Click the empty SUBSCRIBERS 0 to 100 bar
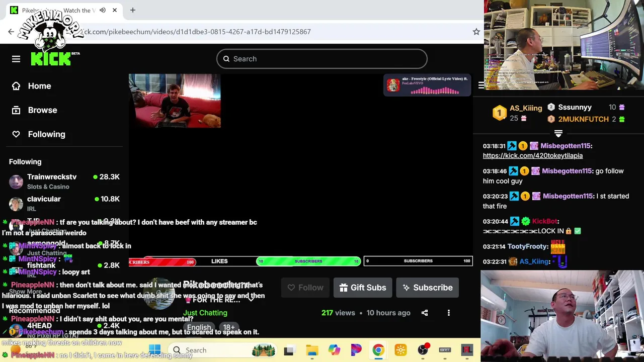This screenshot has height=362, width=644. (x=418, y=261)
